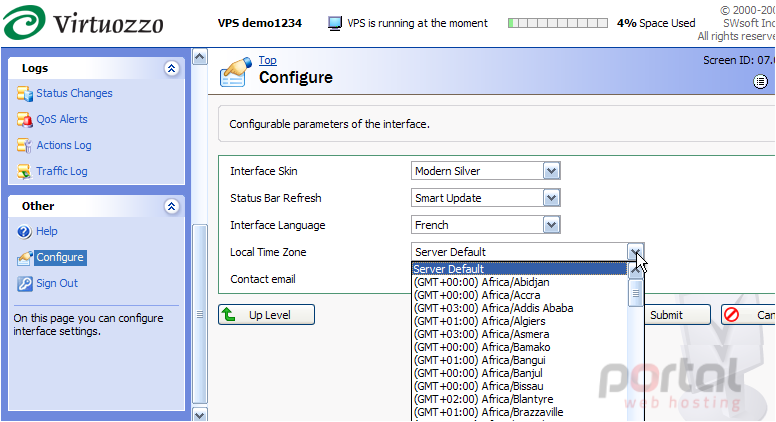Click the space used progress bar
The height and width of the screenshot is (422, 776).
click(x=558, y=23)
